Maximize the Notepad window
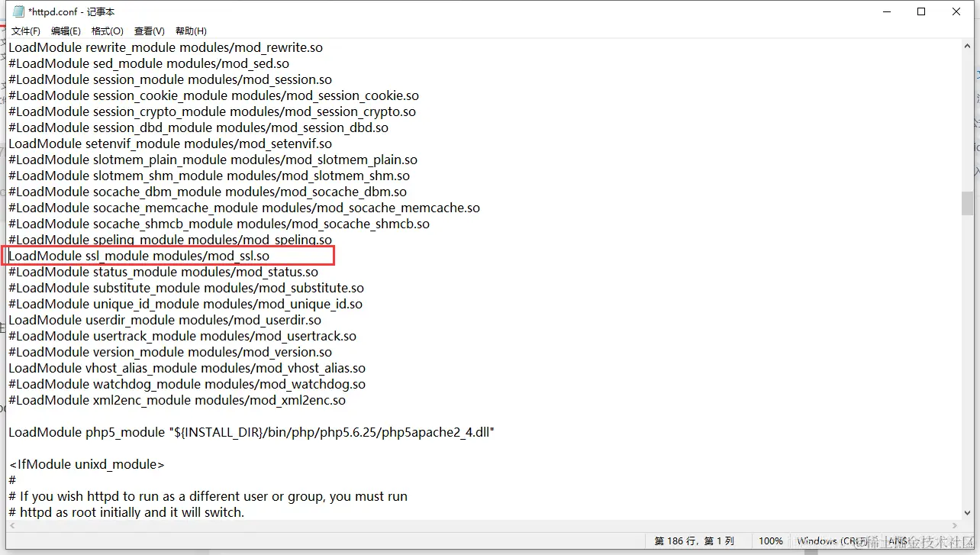 click(921, 11)
